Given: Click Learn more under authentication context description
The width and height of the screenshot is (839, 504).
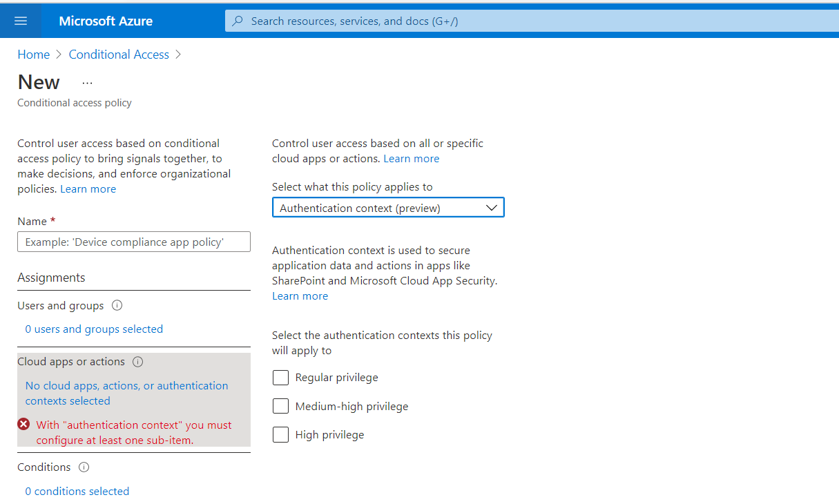Looking at the screenshot, I should point(300,296).
